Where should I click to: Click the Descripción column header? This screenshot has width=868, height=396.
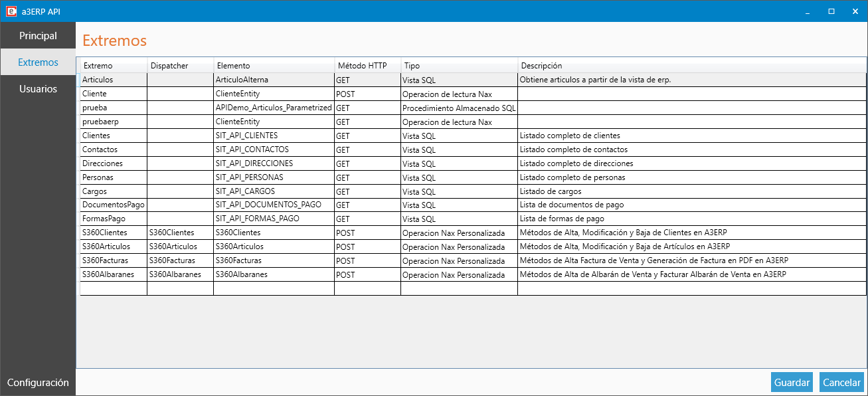[x=692, y=66]
